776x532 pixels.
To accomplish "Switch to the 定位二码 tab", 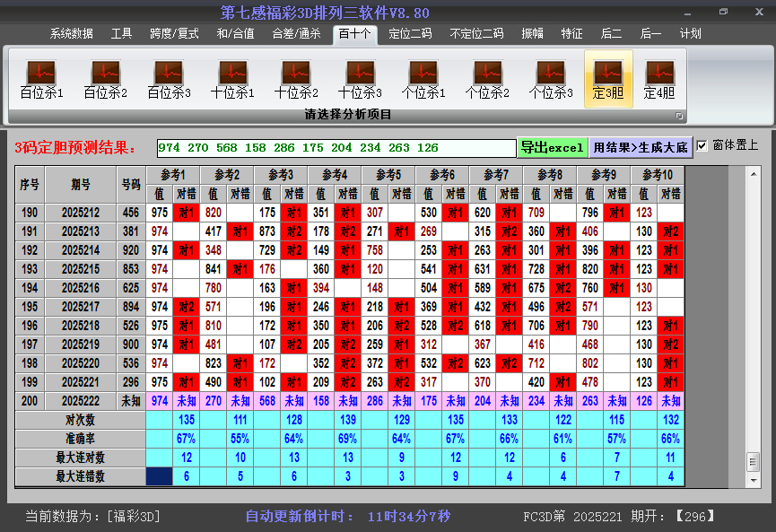I will 410,34.
